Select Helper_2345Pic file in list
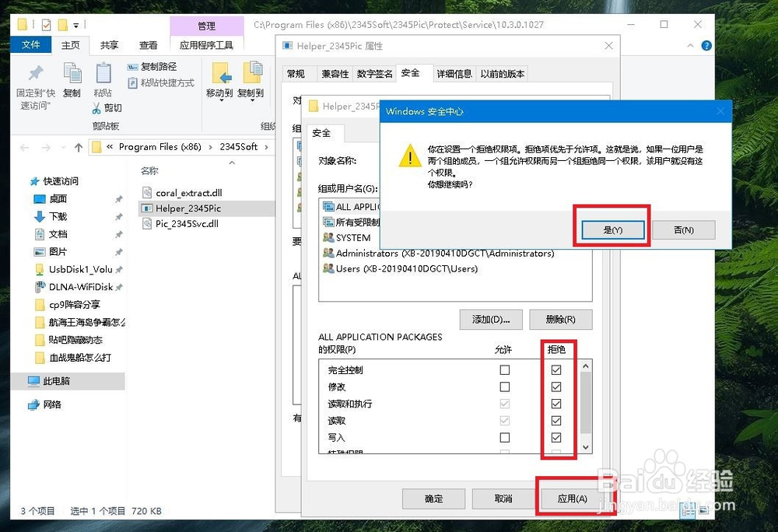This screenshot has height=532, width=778. [x=206, y=208]
